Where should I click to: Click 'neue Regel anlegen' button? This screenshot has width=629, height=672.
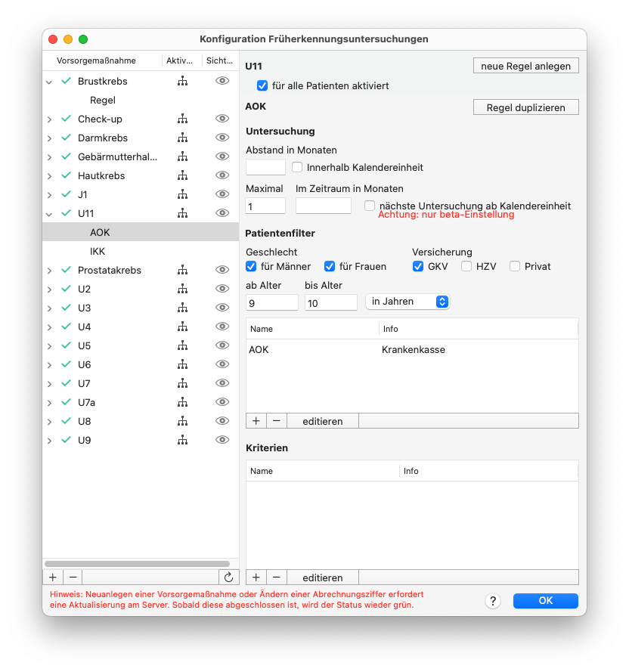525,66
